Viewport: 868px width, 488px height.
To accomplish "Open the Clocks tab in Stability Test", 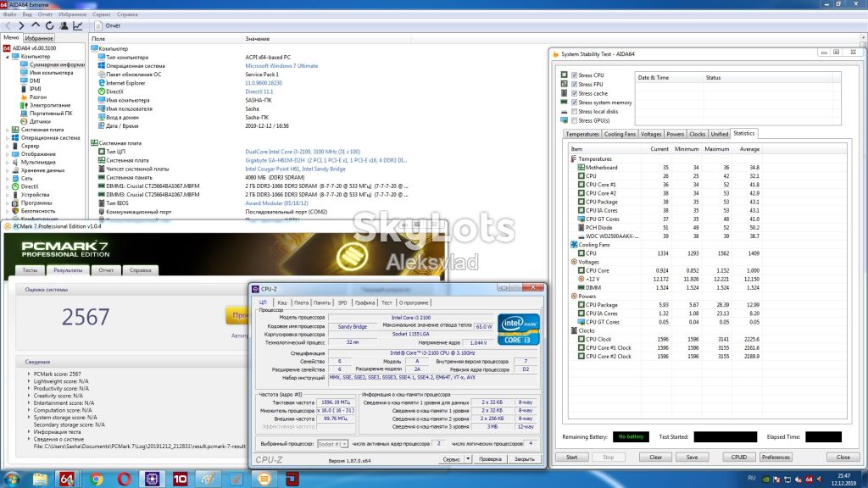I will point(698,134).
